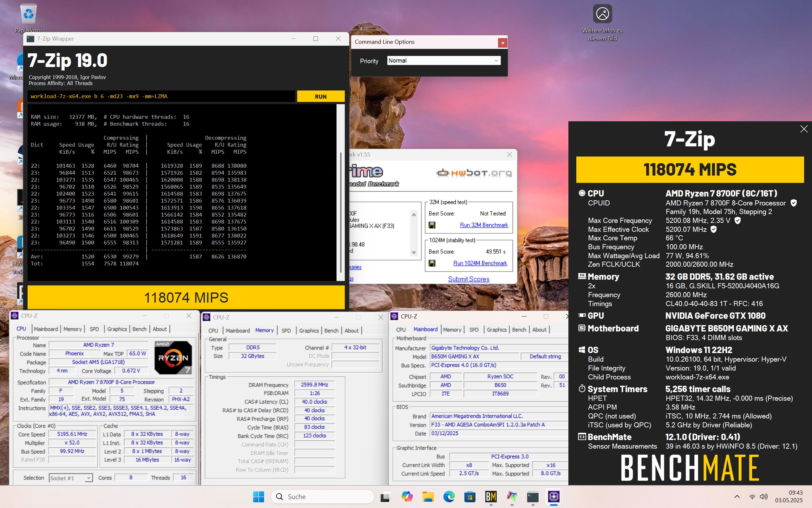Select Mainboard tab in left CPU-Z window
This screenshot has width=812, height=508.
[46, 329]
